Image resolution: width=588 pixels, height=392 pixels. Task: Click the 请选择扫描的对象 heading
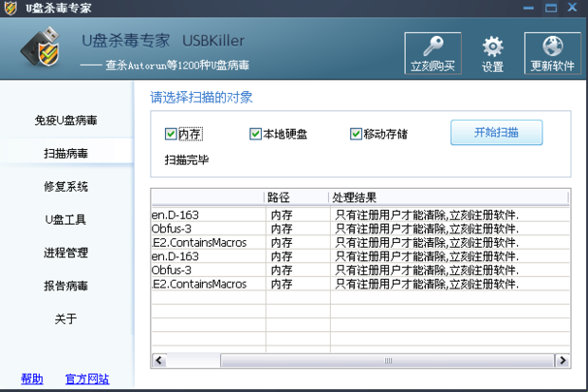click(201, 97)
